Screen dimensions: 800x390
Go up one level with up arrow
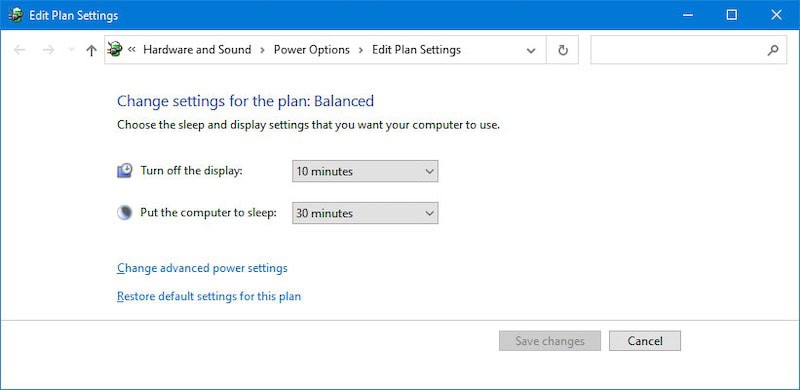[91, 50]
